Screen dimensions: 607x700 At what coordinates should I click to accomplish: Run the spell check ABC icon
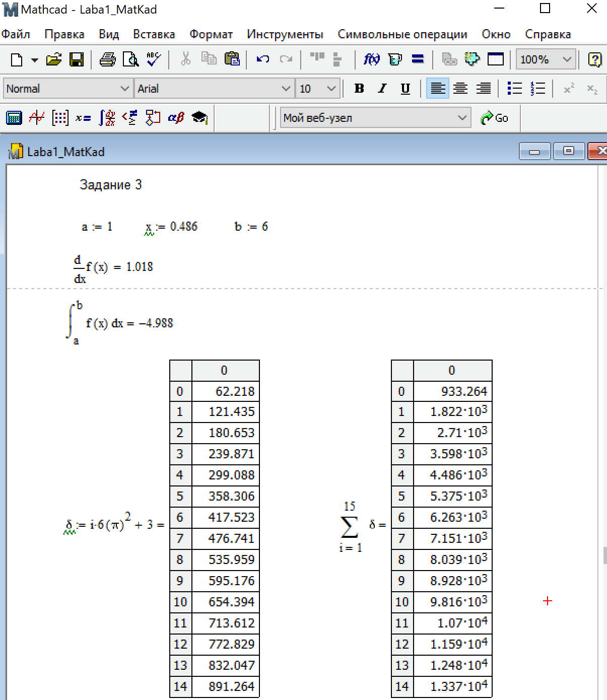tap(154, 60)
